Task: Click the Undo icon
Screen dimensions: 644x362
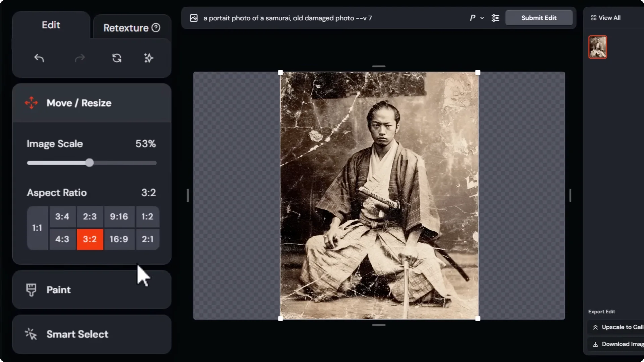Action: [x=39, y=58]
